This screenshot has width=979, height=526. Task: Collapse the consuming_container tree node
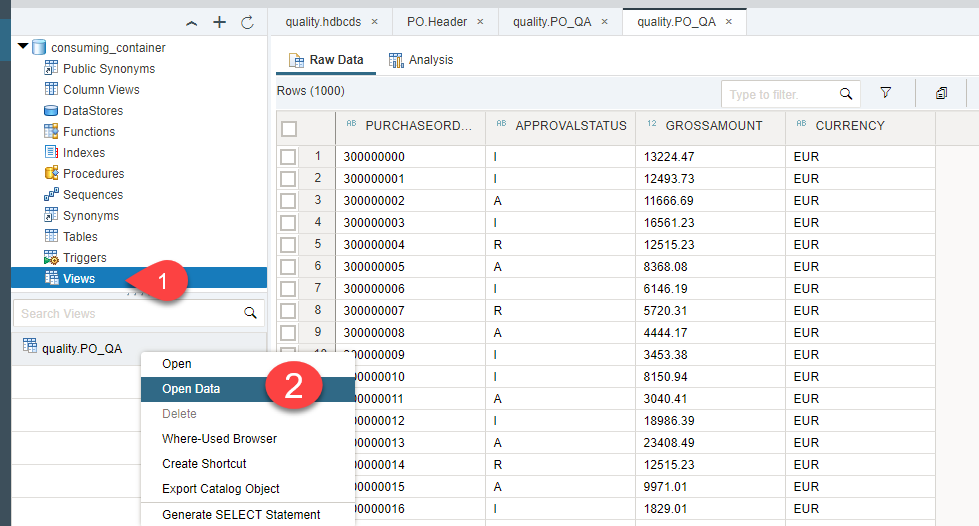23,46
